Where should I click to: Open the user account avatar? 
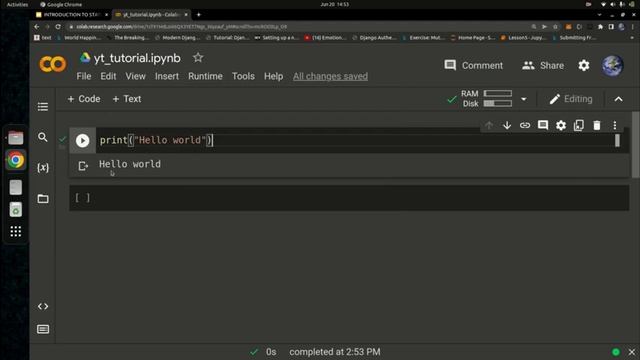[612, 65]
